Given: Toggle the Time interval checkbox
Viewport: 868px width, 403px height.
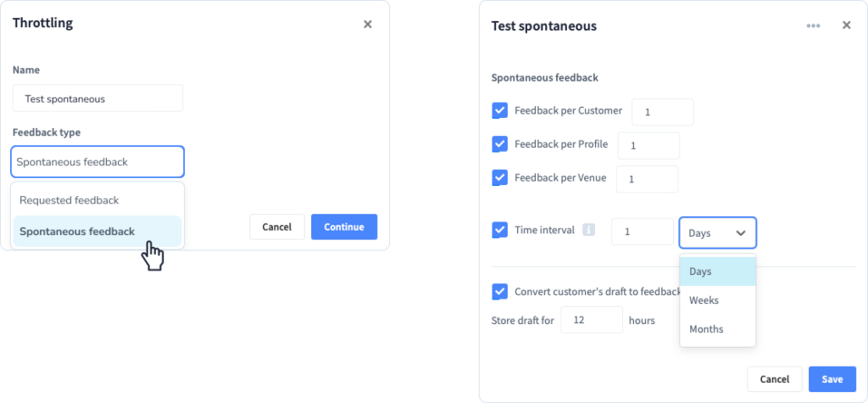Looking at the screenshot, I should pos(499,229).
